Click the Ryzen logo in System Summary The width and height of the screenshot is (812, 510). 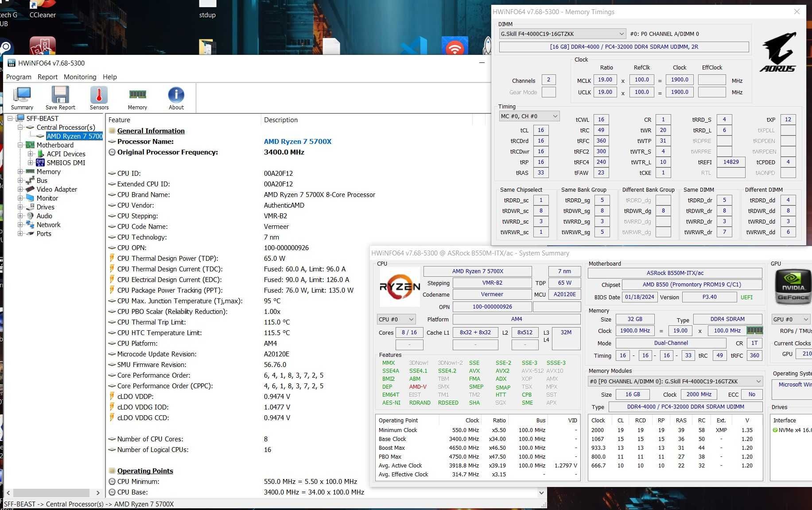point(400,287)
